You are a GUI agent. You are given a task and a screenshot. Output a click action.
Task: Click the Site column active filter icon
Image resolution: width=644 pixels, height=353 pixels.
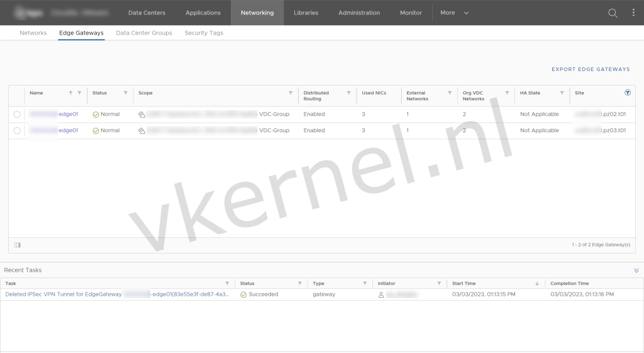[x=627, y=92]
